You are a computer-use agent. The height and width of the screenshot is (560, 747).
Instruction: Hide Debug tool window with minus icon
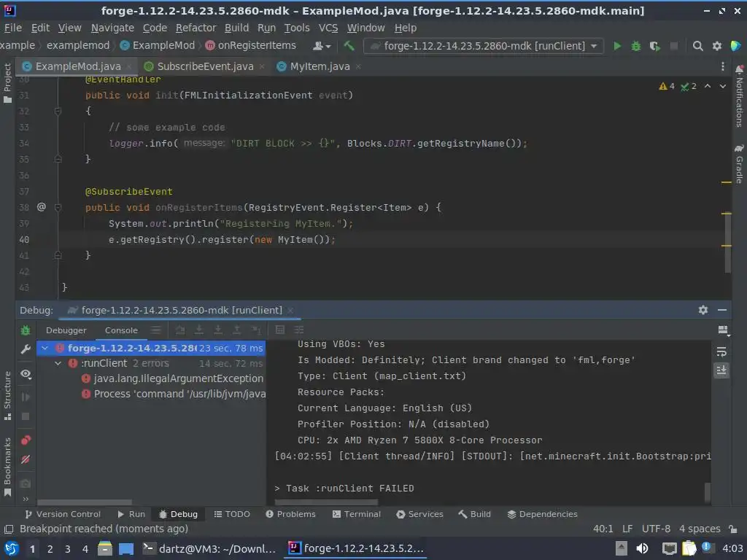click(x=722, y=310)
